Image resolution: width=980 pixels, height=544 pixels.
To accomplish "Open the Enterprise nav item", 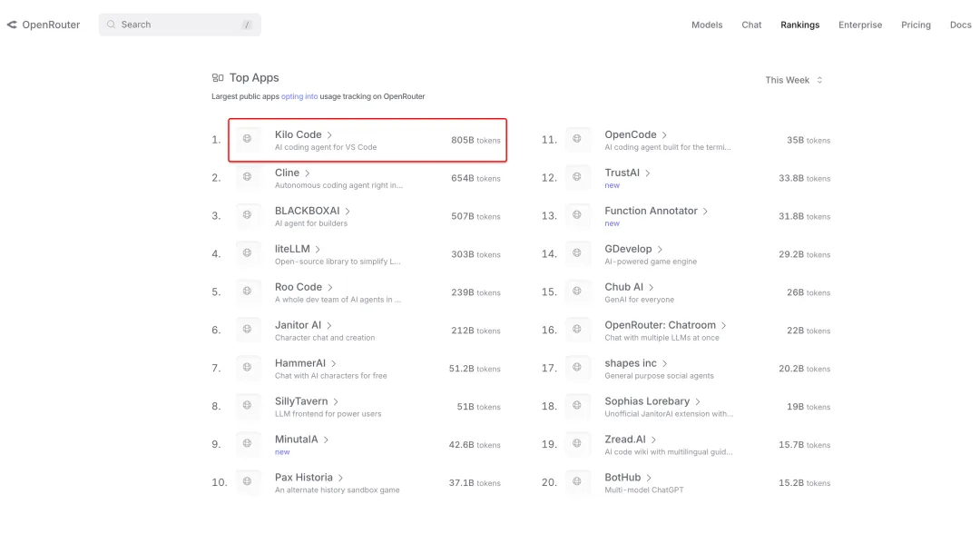I will (860, 25).
